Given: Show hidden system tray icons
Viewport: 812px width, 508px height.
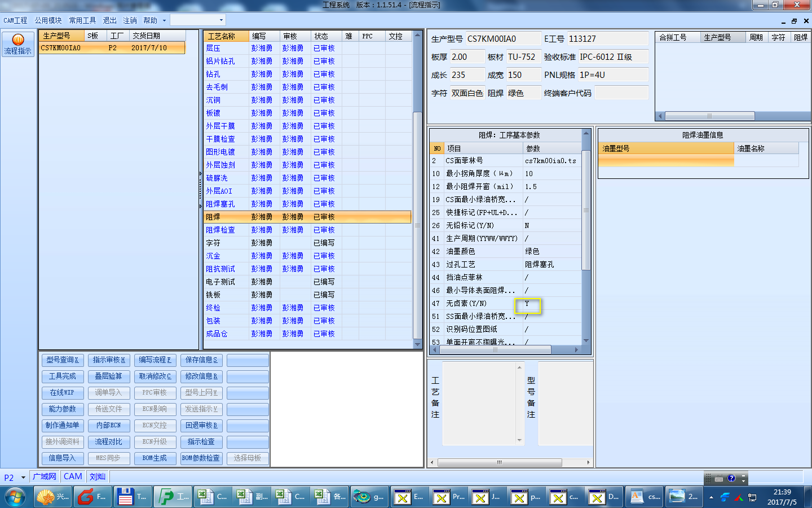Looking at the screenshot, I should (x=711, y=497).
